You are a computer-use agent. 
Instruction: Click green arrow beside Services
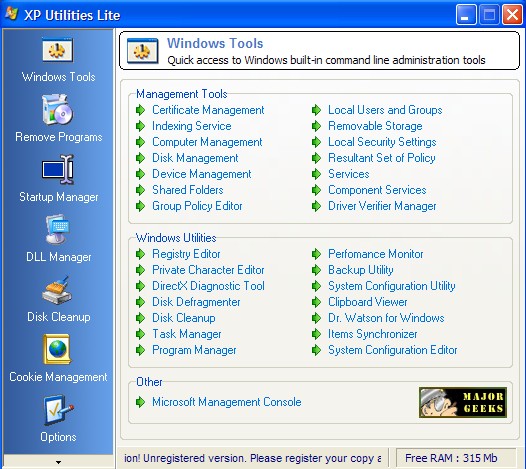316,174
